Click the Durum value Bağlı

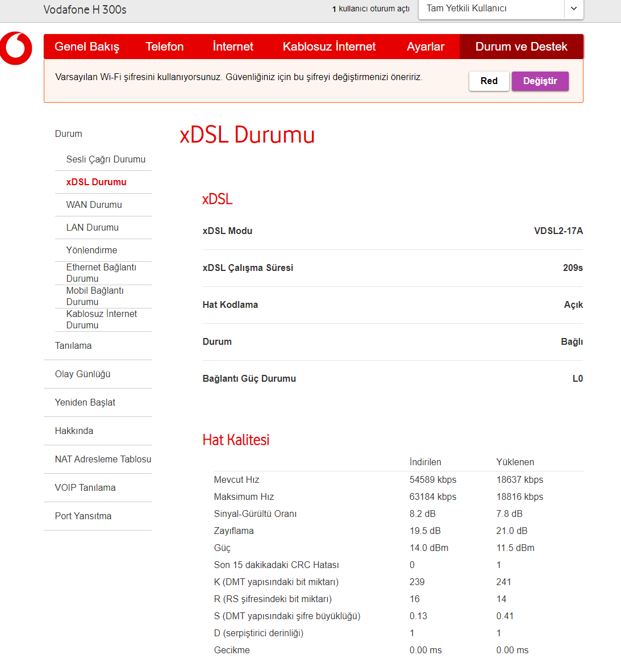572,341
